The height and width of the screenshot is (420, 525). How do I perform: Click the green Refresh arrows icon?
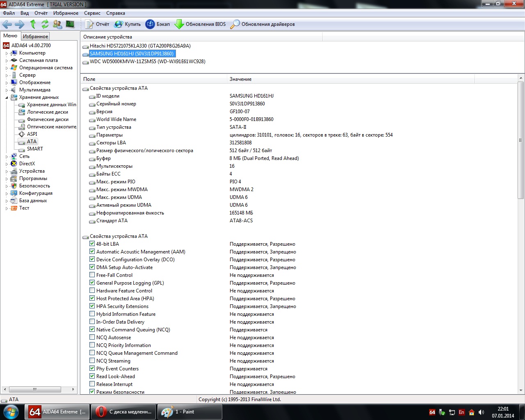(45, 24)
